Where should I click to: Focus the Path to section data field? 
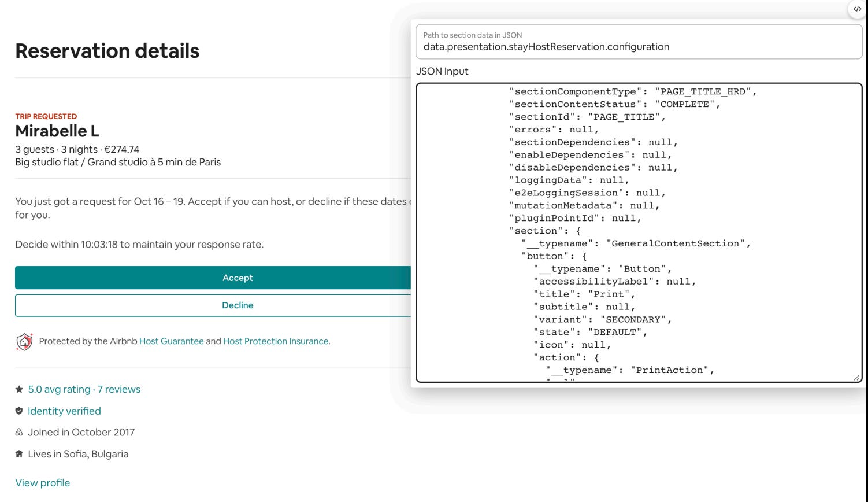pos(639,42)
